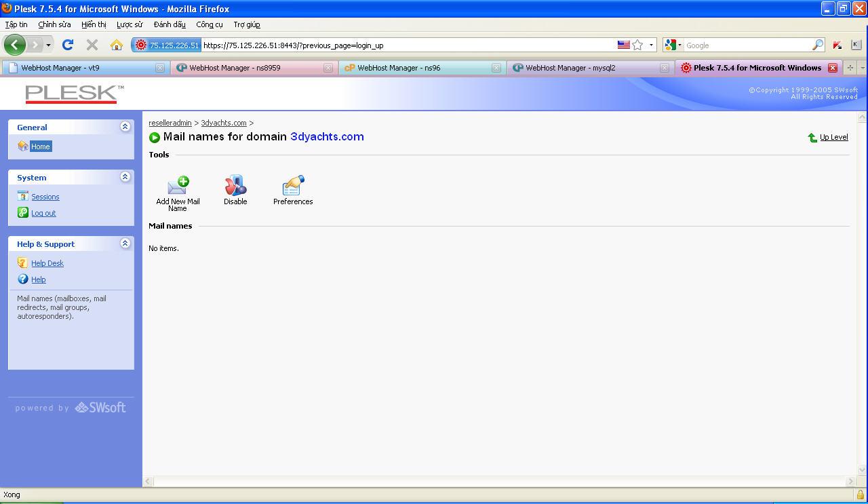Click the 3dyachts.com breadcrumb link
This screenshot has height=504, width=868.
(224, 123)
